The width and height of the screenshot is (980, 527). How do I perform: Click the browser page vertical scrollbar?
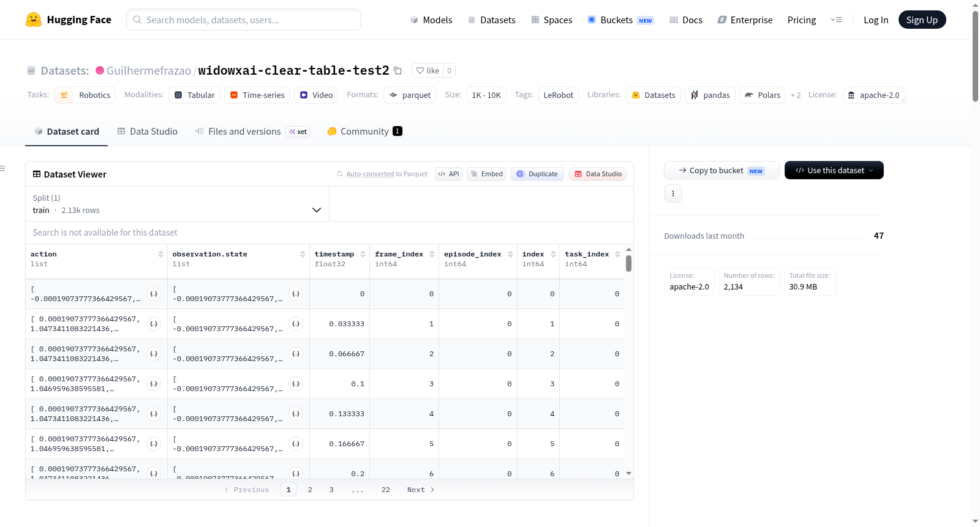click(975, 56)
